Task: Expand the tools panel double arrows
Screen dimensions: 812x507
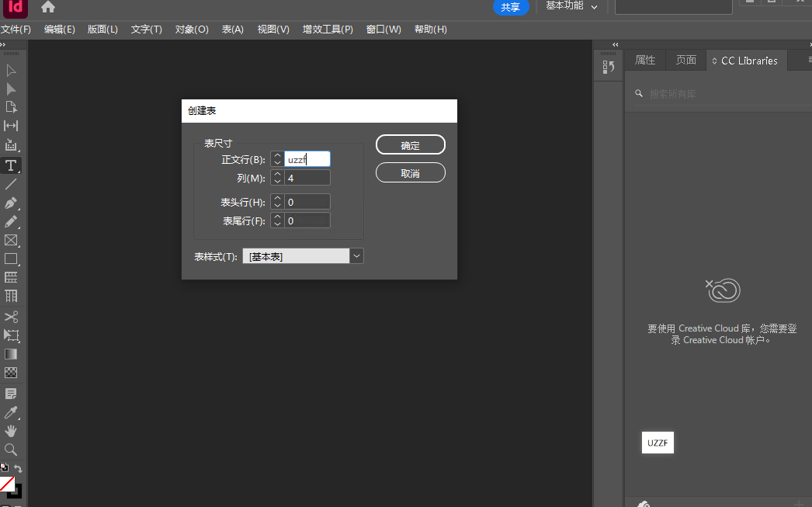Action: (2, 44)
